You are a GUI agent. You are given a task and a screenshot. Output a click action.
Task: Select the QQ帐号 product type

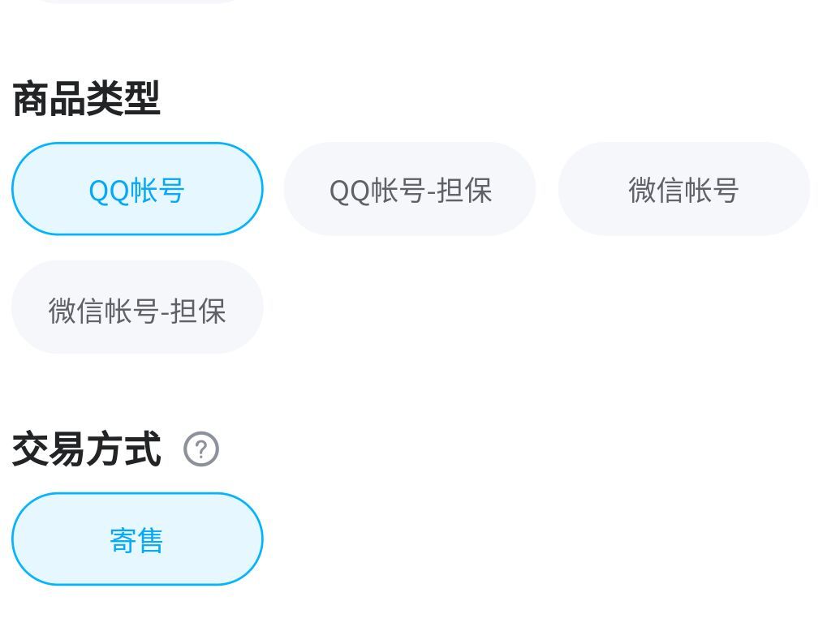tap(137, 189)
